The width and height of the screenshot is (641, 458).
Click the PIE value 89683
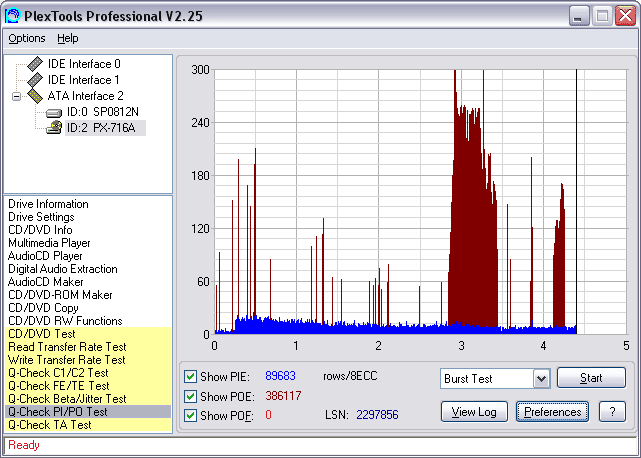tap(280, 376)
